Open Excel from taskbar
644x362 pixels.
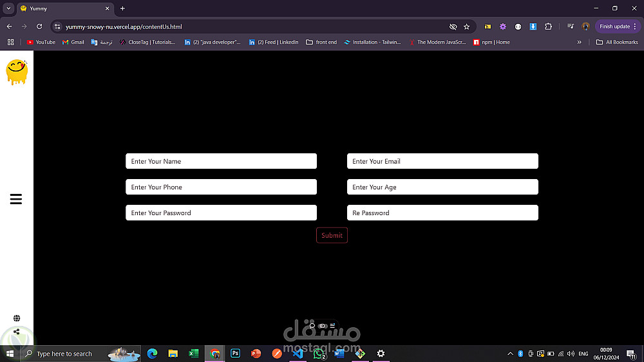(x=193, y=354)
